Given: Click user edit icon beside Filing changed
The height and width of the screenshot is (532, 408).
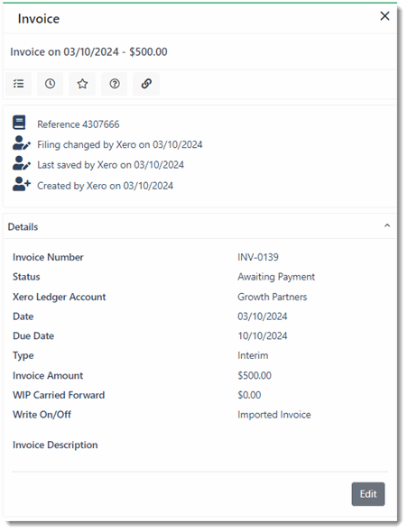Looking at the screenshot, I should click(22, 143).
